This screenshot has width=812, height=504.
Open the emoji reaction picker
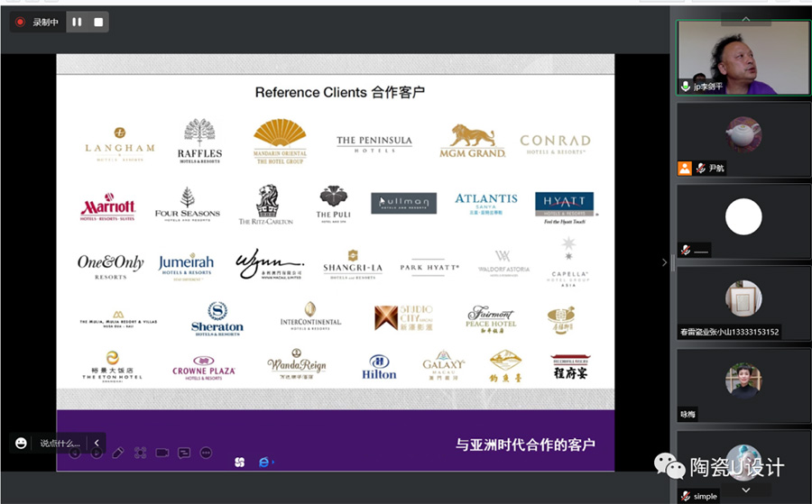tap(21, 443)
